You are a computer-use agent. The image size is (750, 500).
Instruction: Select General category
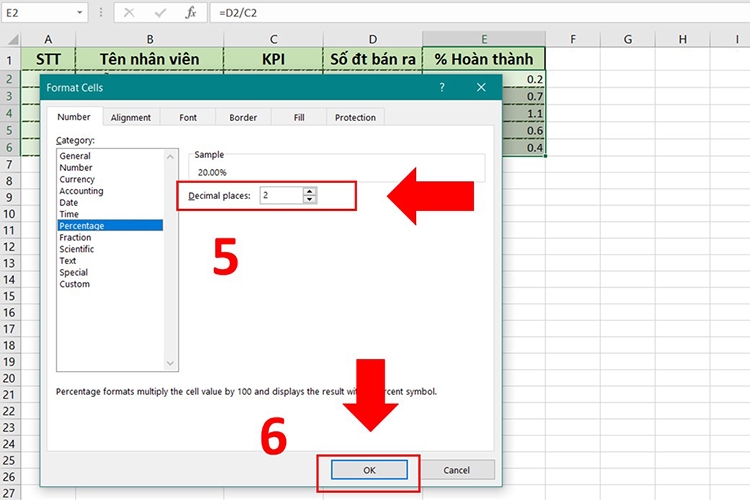tap(110, 156)
